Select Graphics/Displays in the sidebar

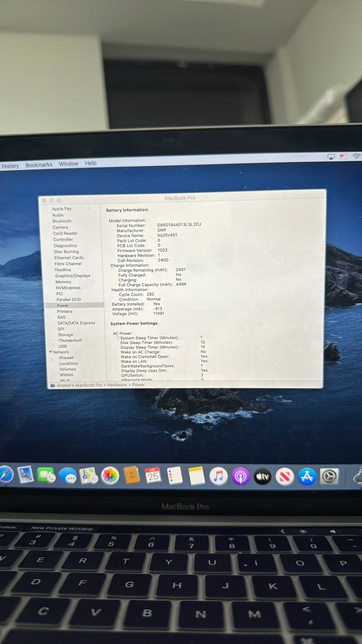[x=72, y=276]
